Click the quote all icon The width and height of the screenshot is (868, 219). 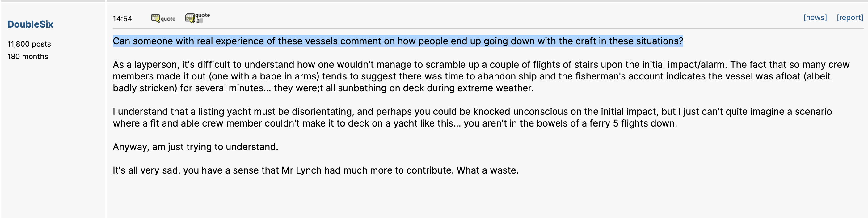(x=197, y=18)
